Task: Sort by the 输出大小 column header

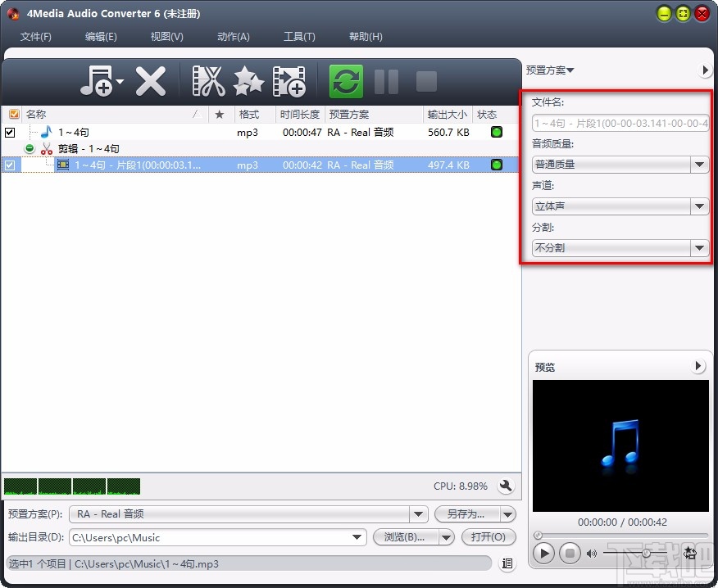Action: pos(447,115)
